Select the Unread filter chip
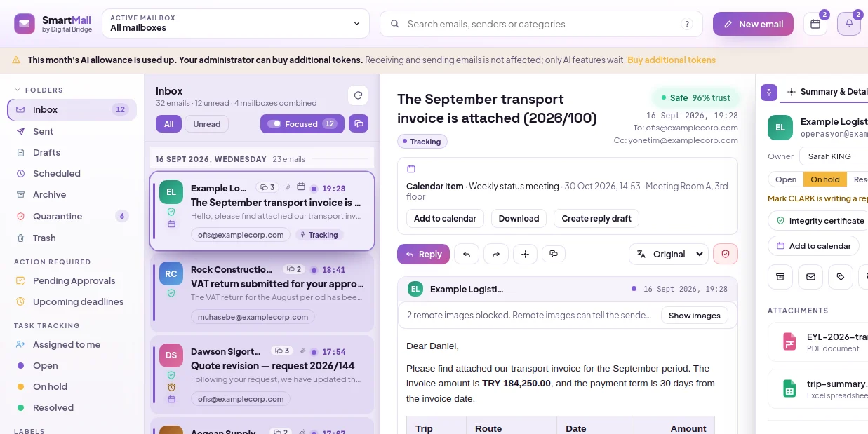Screen dimensions: 868x434 coord(207,123)
